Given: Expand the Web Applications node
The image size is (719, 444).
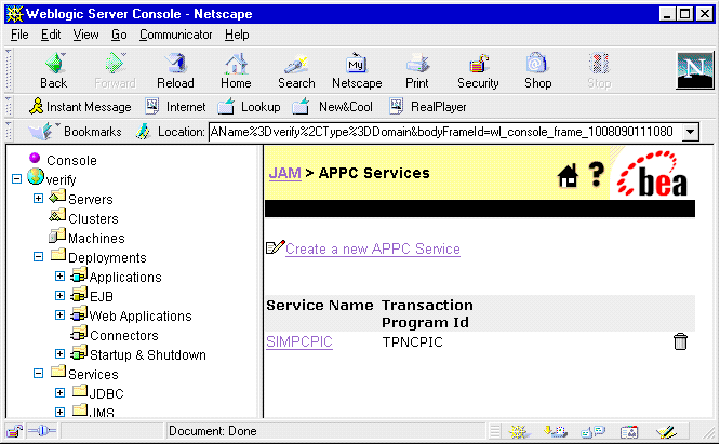Looking at the screenshot, I should (60, 315).
